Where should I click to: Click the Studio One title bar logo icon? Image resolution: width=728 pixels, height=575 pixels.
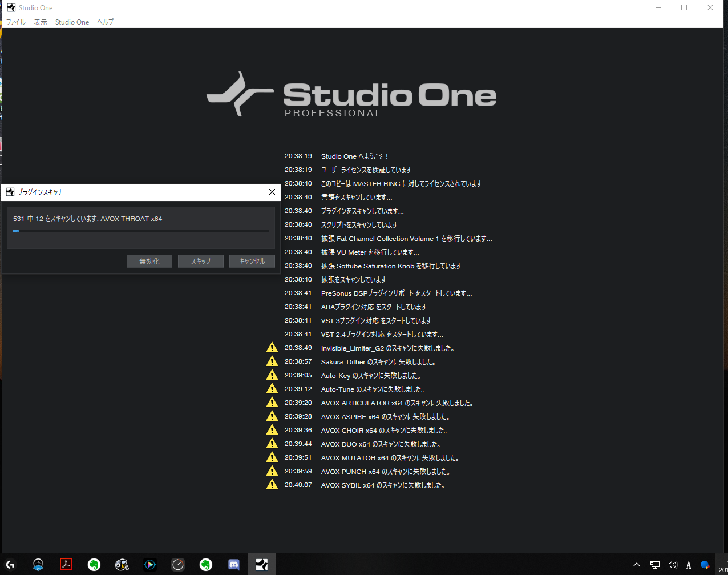(11, 7)
